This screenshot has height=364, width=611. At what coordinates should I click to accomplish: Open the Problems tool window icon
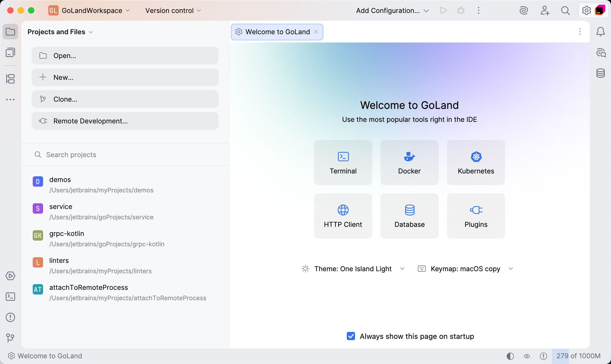(x=10, y=317)
